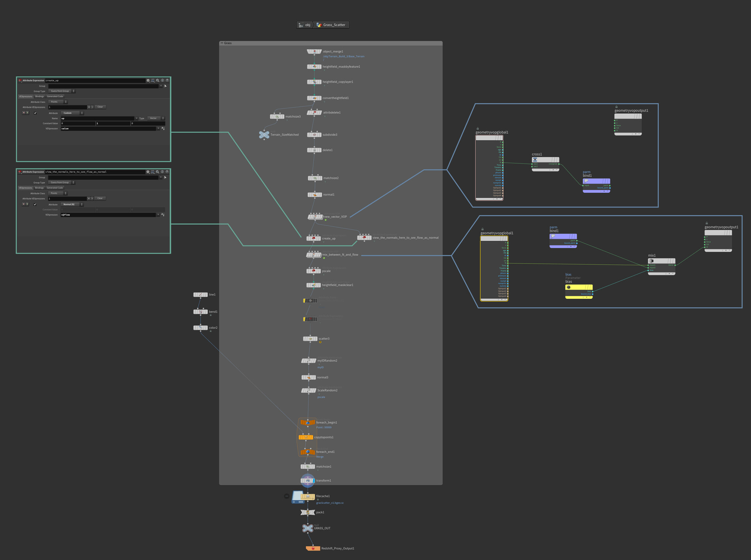Open the info icon in the view_the_normals panel
The width and height of the screenshot is (751, 560).
[162, 172]
